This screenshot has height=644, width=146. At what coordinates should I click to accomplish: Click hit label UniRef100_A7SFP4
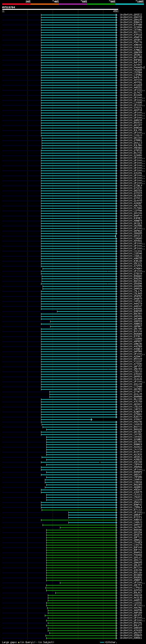(131, 266)
